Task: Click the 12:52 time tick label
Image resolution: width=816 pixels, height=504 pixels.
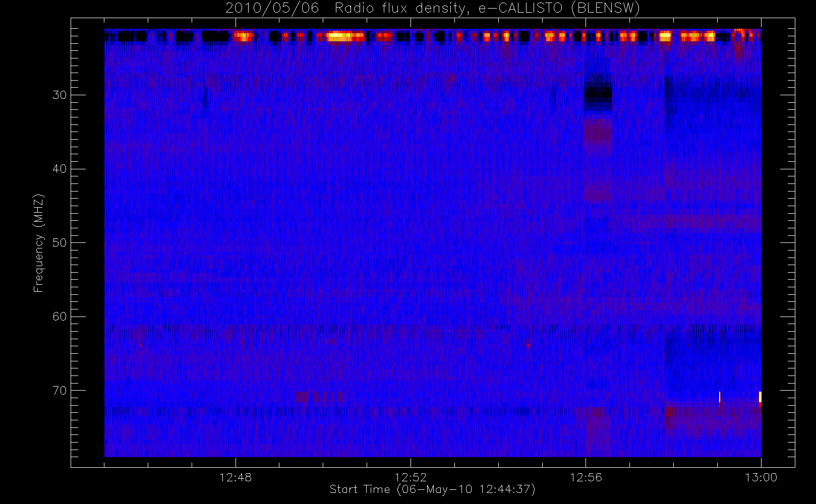Action: [411, 477]
